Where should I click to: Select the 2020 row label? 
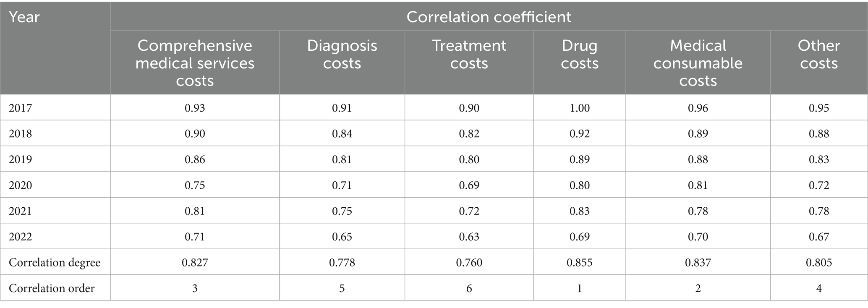21,185
